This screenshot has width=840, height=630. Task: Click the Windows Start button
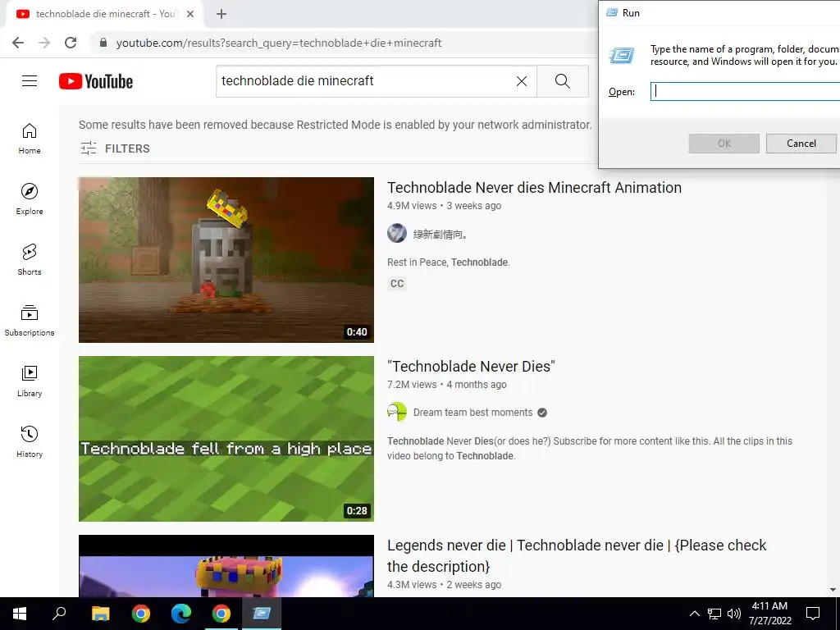tap(20, 614)
